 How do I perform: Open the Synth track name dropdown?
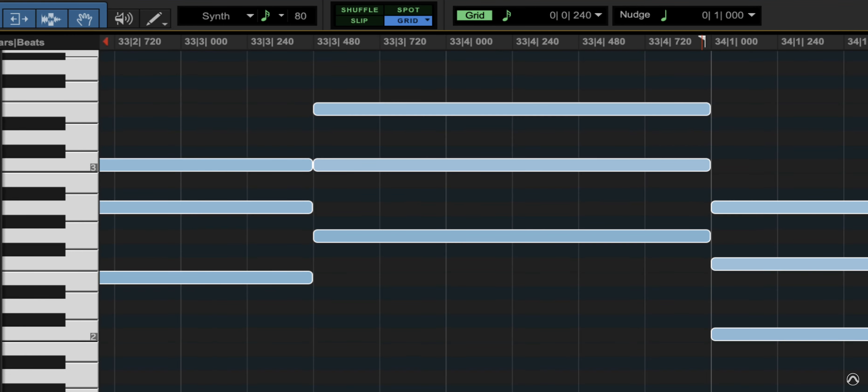pos(250,16)
